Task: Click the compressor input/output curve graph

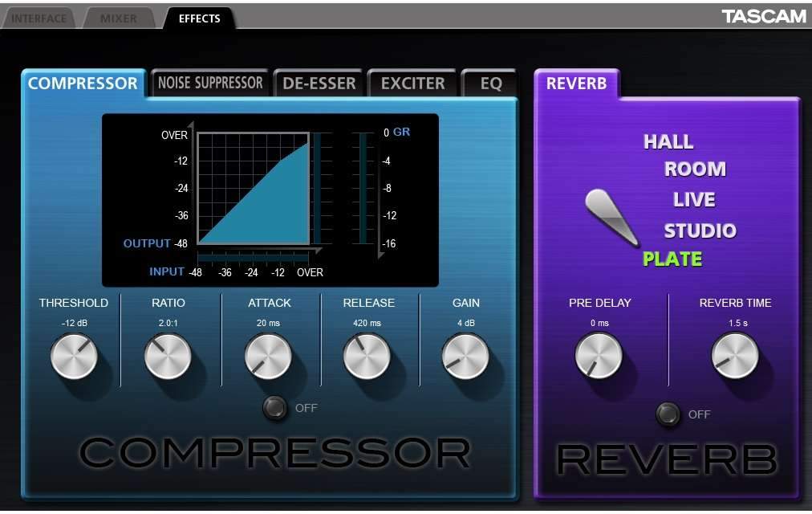Action: coord(254,189)
